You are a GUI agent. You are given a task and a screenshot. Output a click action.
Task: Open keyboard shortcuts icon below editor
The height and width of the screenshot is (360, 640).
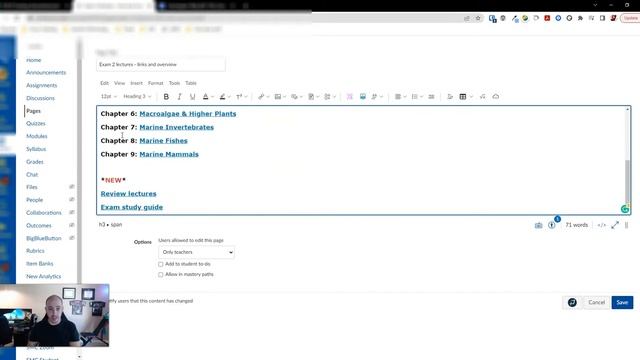point(538,225)
